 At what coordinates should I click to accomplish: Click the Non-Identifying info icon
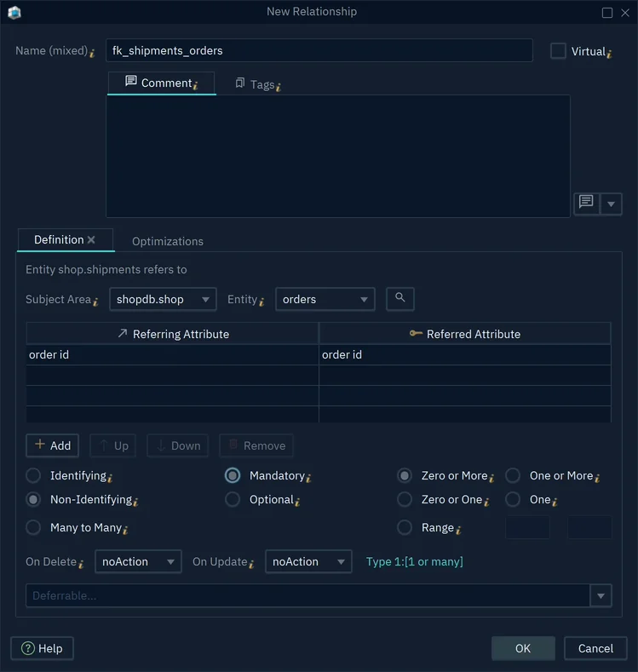(x=135, y=502)
